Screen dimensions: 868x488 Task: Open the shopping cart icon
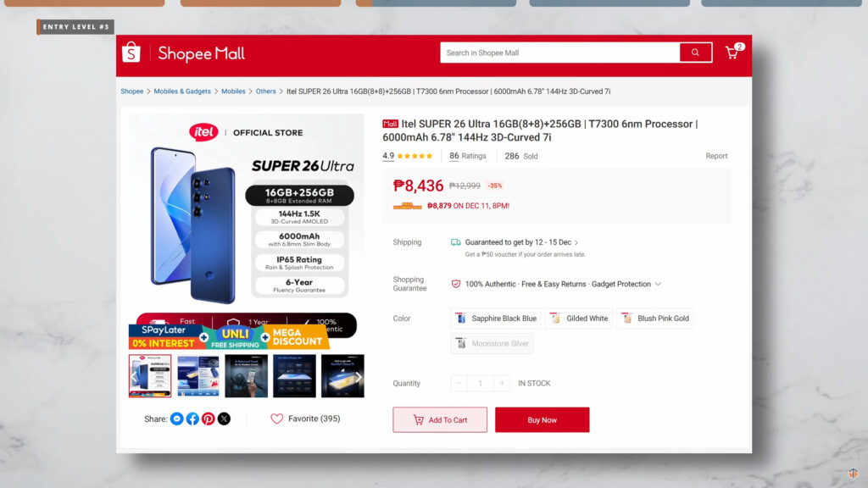pyautogui.click(x=732, y=53)
